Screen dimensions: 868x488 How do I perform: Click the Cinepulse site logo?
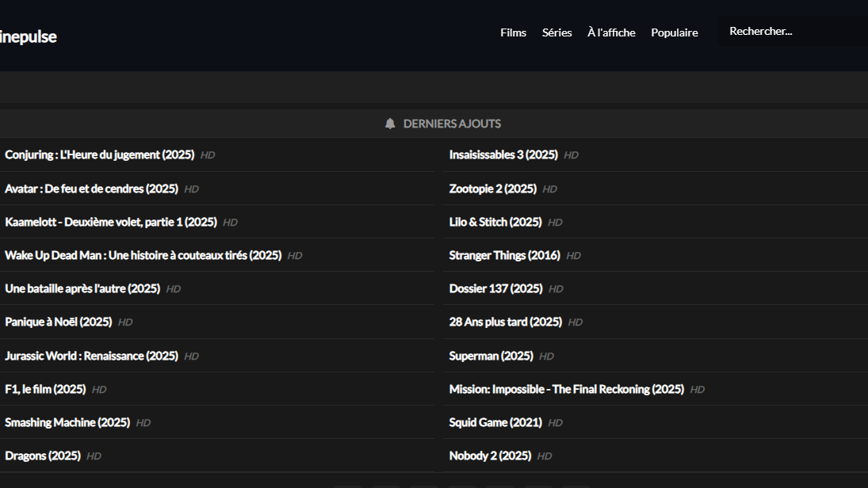pos(29,36)
